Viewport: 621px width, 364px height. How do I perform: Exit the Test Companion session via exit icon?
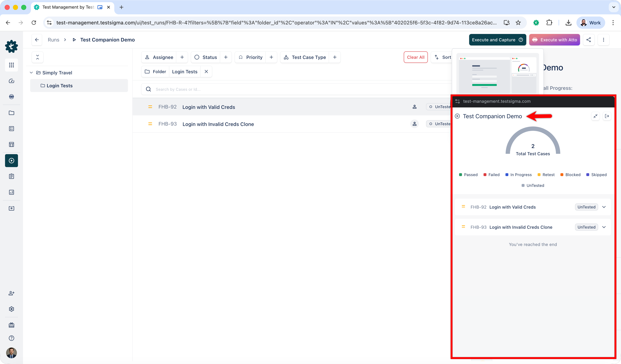607,116
